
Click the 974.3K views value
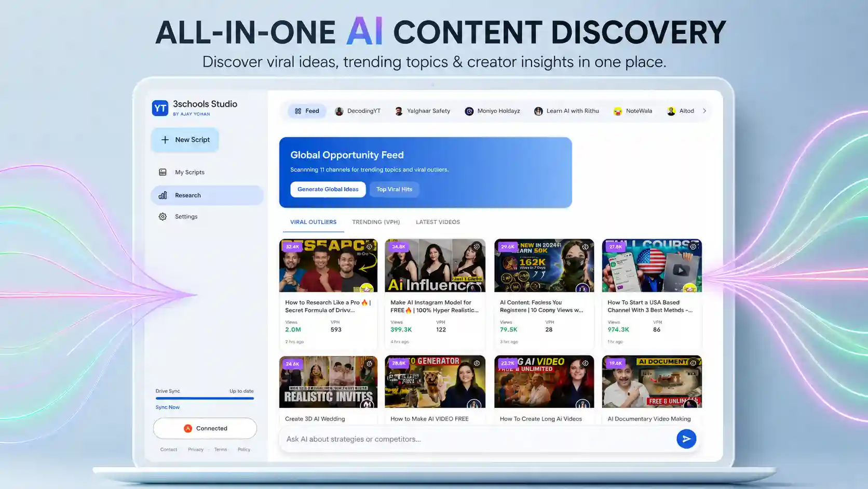[x=618, y=330]
